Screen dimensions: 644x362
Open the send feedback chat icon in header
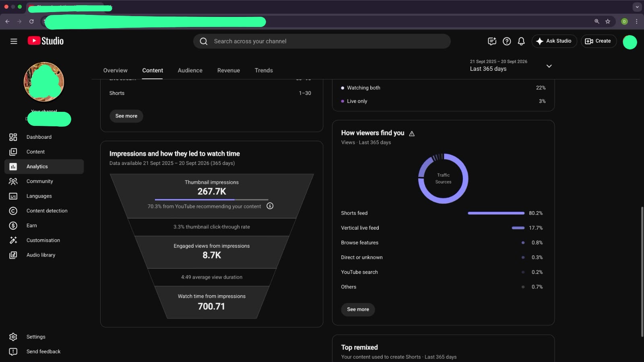[492, 41]
